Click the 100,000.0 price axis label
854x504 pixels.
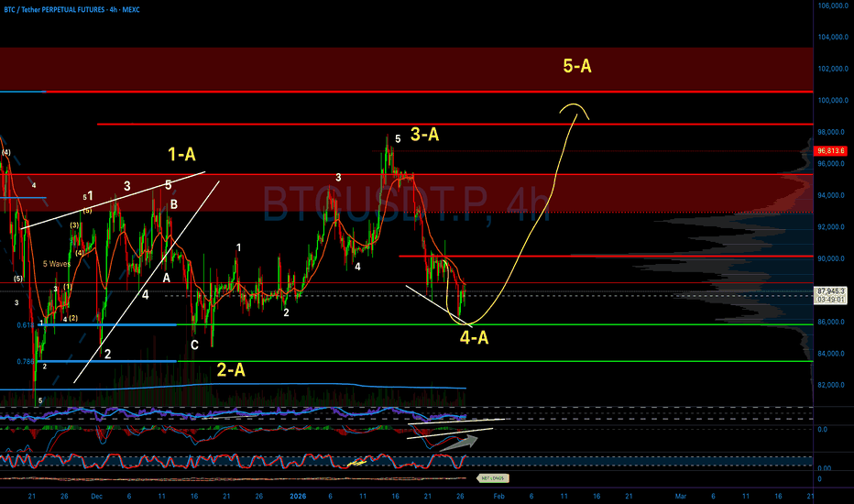pos(833,100)
